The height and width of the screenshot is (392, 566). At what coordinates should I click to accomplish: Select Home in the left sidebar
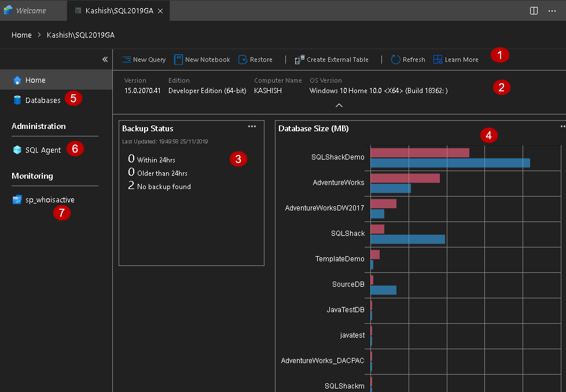(35, 80)
